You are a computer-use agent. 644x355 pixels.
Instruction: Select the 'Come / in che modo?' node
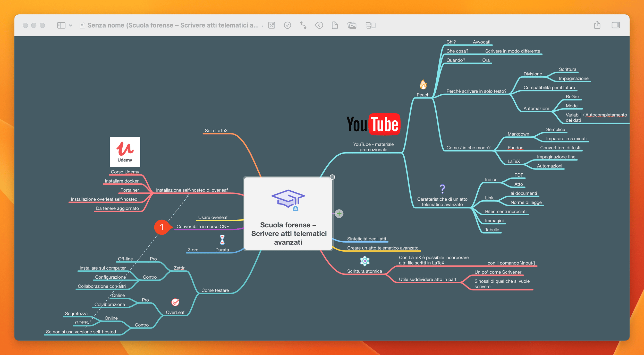(x=468, y=148)
